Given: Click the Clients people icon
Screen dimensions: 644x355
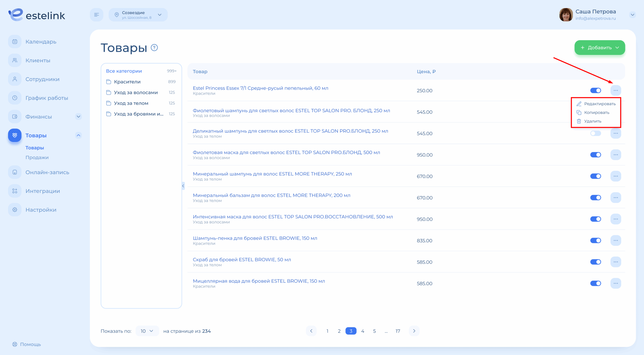Looking at the screenshot, I should (15, 60).
